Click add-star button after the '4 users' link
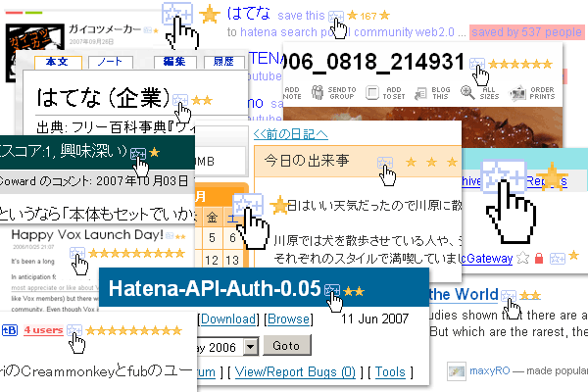588x392 pixels. (x=74, y=330)
